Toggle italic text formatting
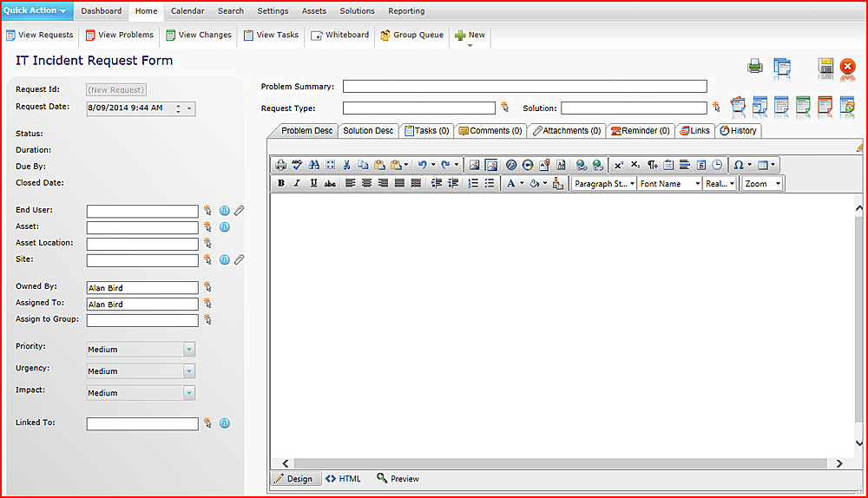 (297, 183)
